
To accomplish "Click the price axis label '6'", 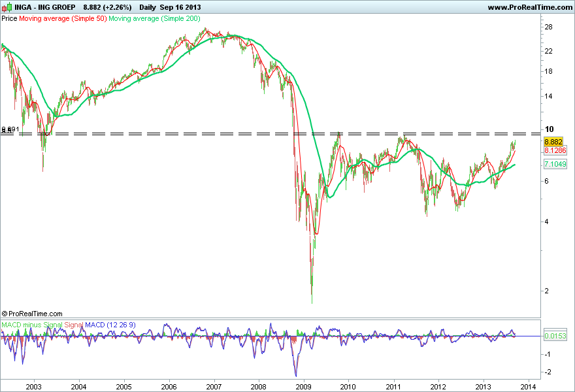I will (547, 181).
